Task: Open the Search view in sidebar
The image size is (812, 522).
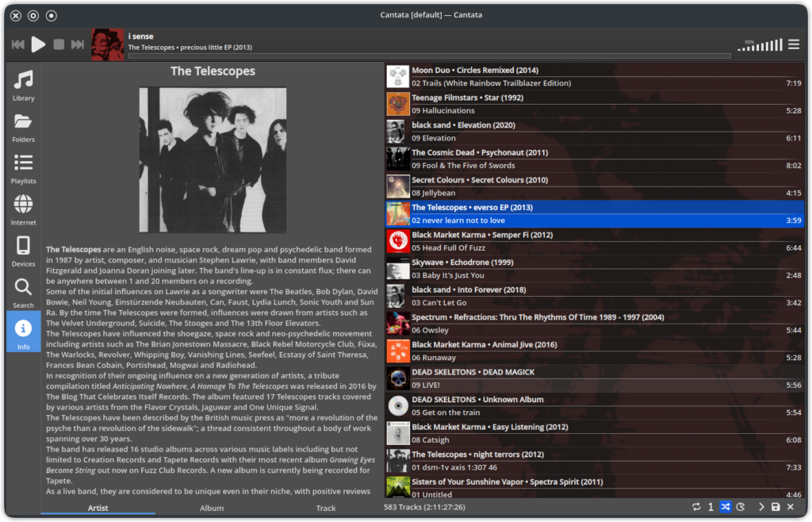Action: pyautogui.click(x=24, y=292)
